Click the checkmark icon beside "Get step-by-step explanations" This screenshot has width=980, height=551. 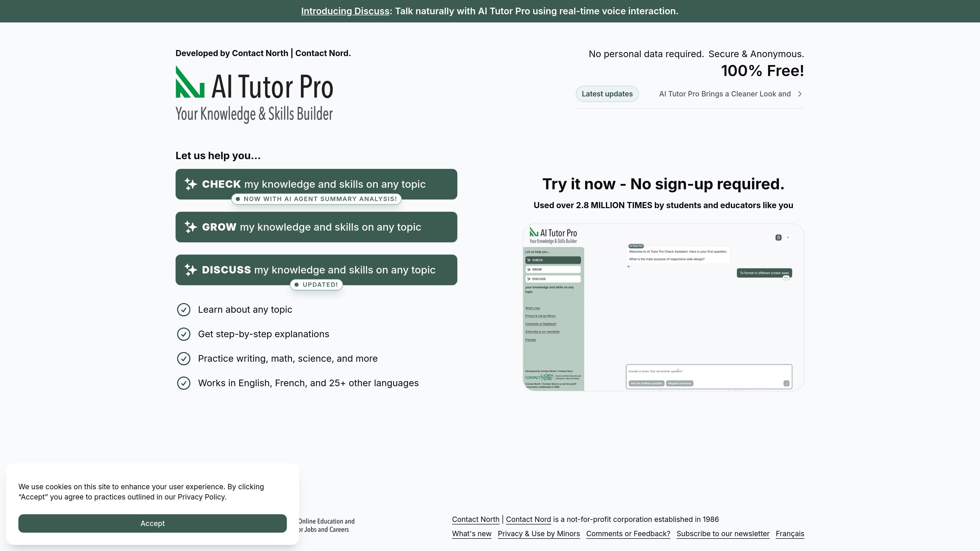pyautogui.click(x=184, y=334)
